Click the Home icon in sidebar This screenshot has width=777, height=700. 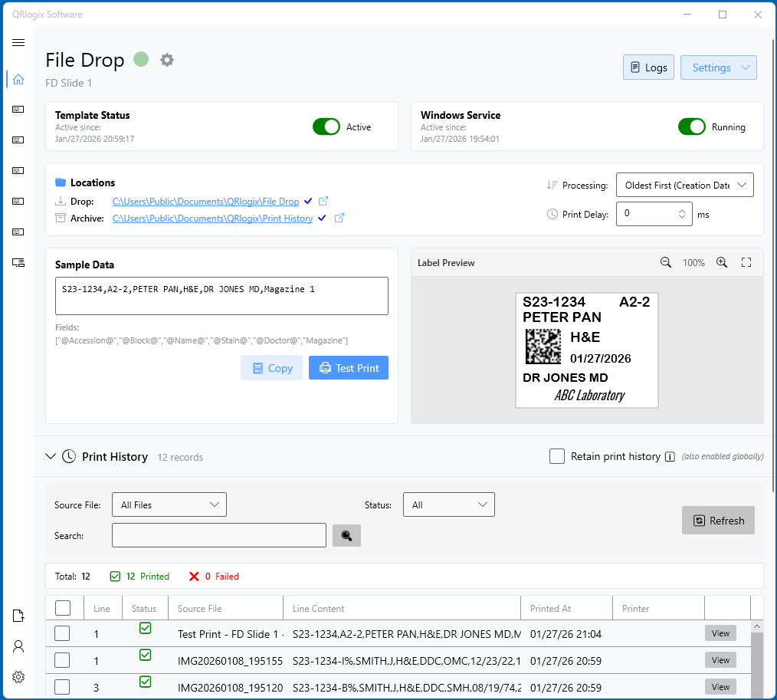[x=18, y=79]
